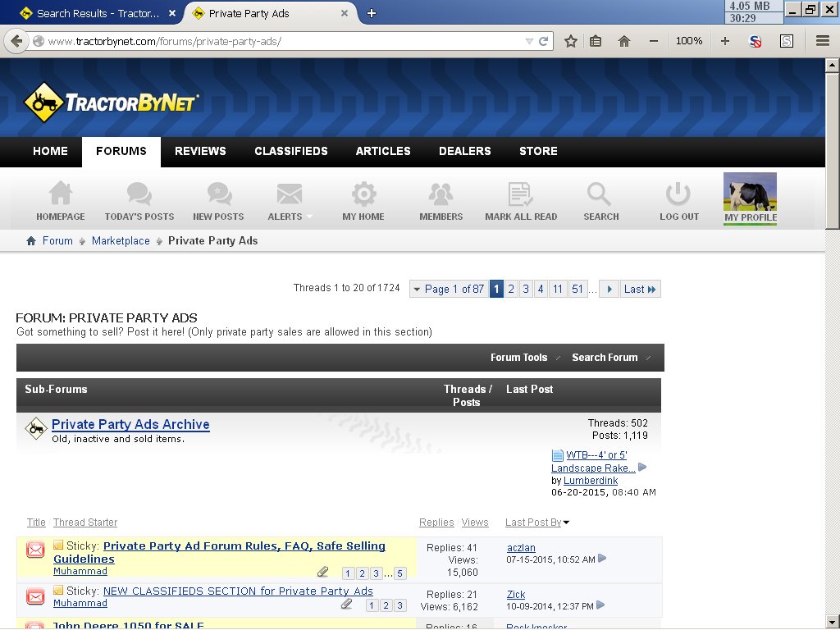Go to last post arrow beside aczlan
The height and width of the screenshot is (630, 840).
pos(602,558)
